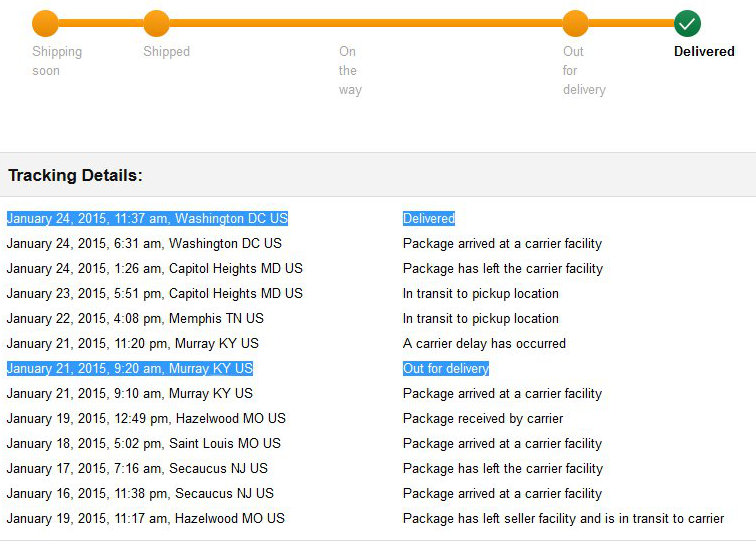Click the Tracking Details heading
Viewport: 756px width, 550px height.
tap(75, 175)
